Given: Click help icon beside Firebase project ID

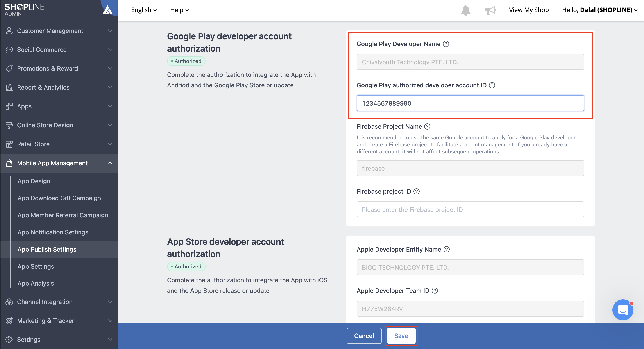Looking at the screenshot, I should [416, 191].
